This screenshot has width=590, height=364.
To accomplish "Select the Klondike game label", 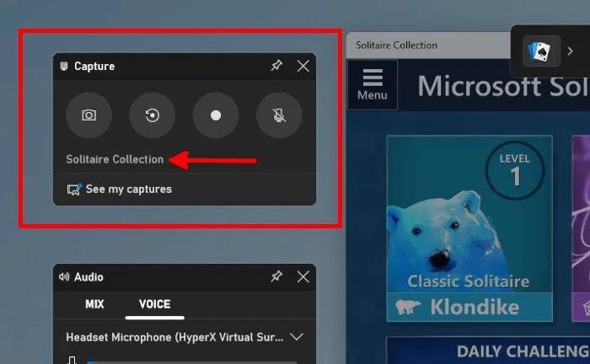I will point(475,308).
